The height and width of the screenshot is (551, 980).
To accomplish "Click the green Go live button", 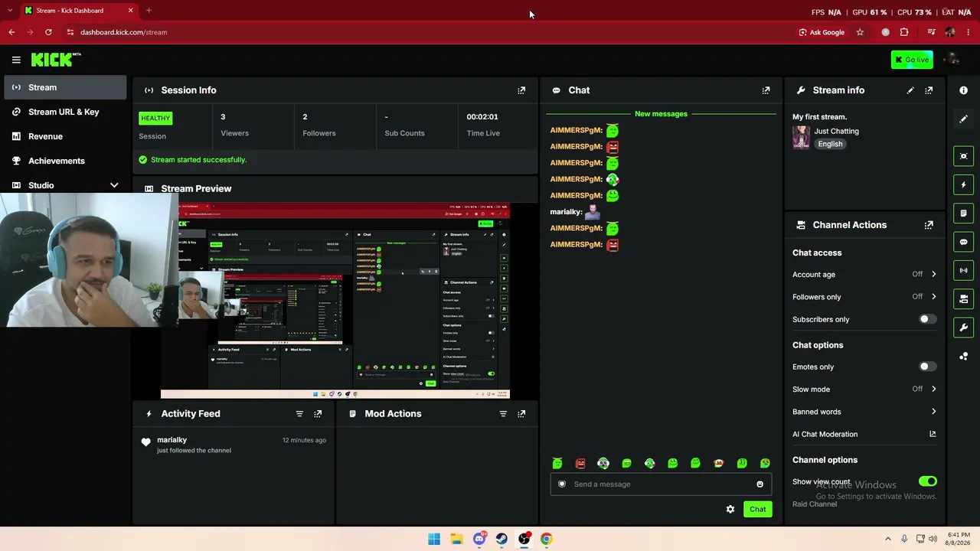I will [x=912, y=60].
